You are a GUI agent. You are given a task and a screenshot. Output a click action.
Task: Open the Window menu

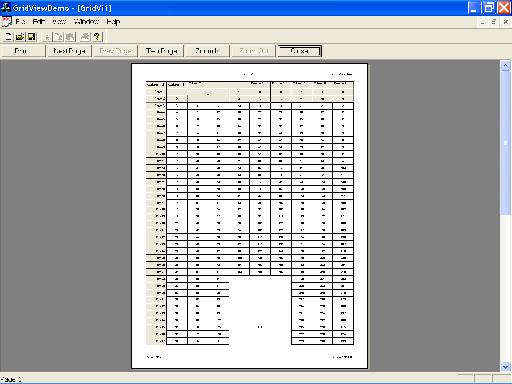click(86, 22)
